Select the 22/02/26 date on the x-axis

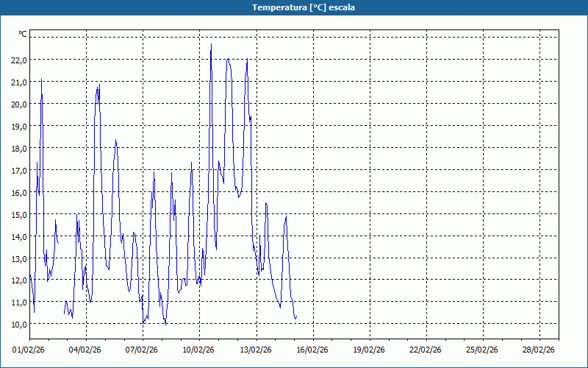tap(426, 350)
